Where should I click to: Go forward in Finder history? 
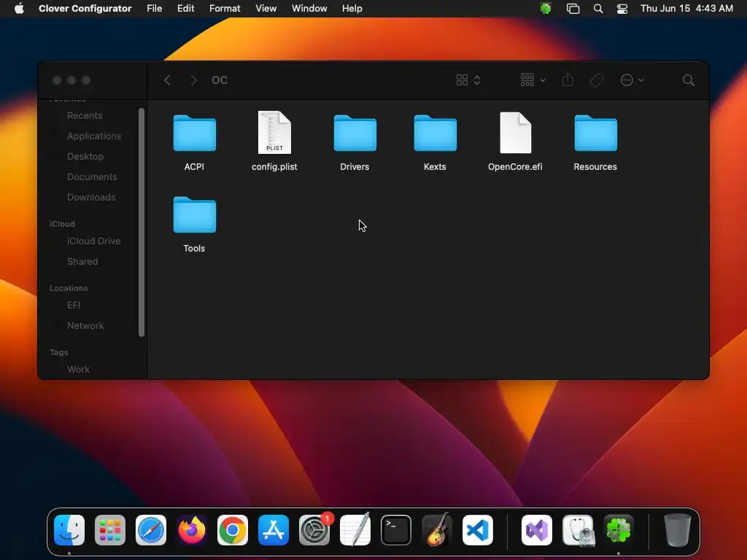[193, 80]
